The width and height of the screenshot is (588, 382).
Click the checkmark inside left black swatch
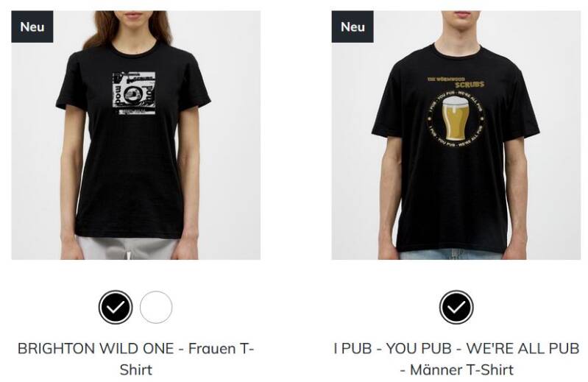point(116,308)
